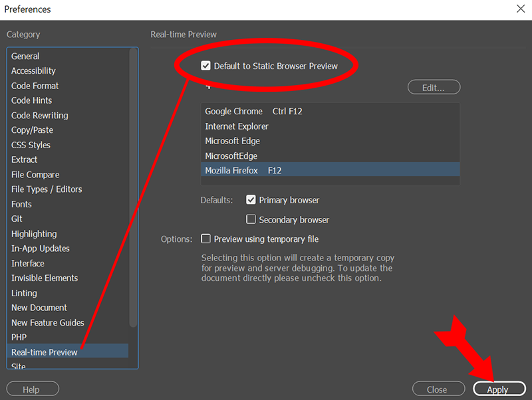Close the Preferences dialog with the X
532x400 pixels.
(520, 9)
